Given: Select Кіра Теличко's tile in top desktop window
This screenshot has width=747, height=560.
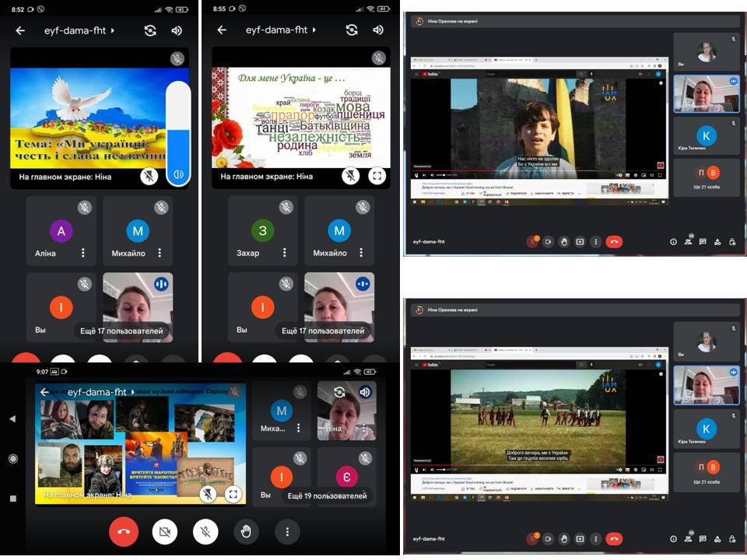Looking at the screenshot, I should [x=706, y=135].
